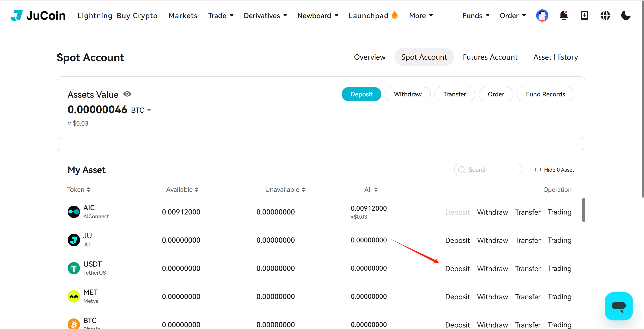Open Fund Records

[x=545, y=94]
